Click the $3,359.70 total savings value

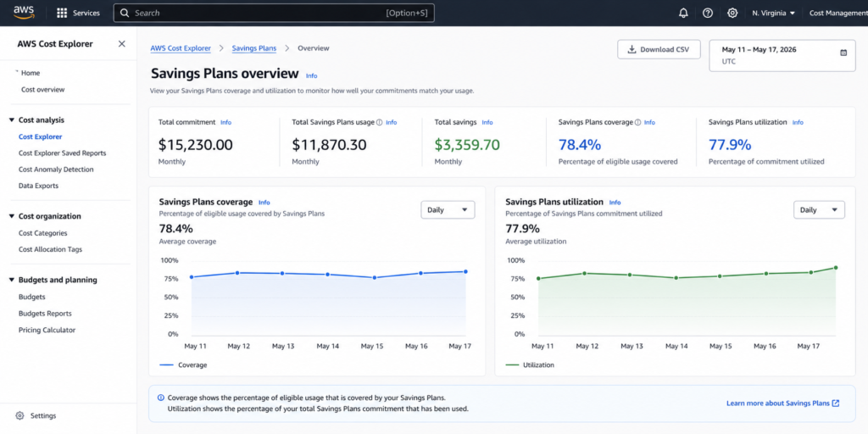[x=467, y=145]
